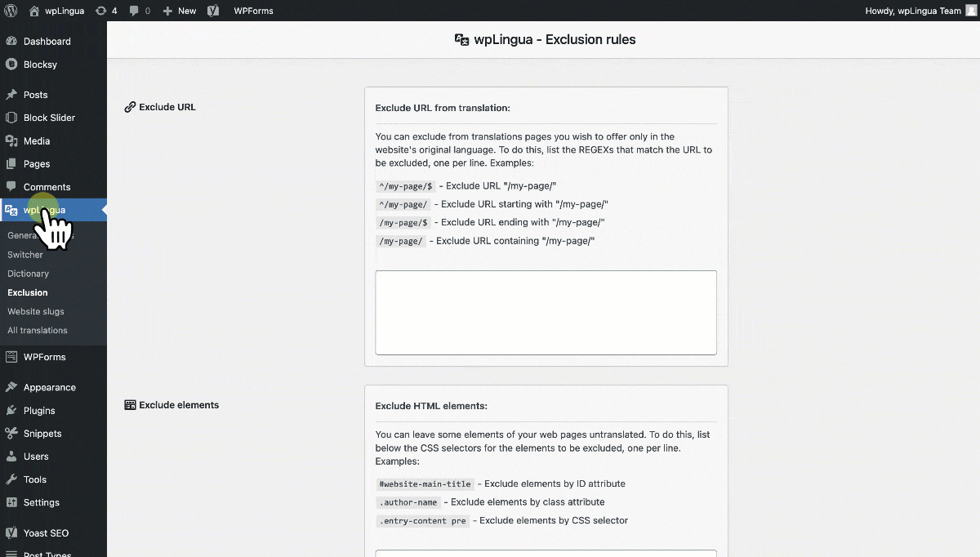The width and height of the screenshot is (980, 557).
Task: Click the Exclude elements section icon
Action: point(130,405)
